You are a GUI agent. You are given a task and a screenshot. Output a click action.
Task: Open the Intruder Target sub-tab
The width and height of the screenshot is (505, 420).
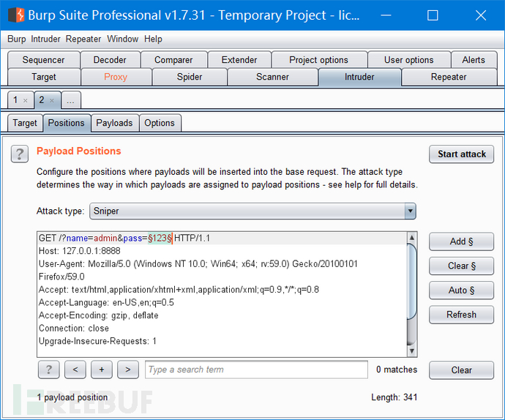tap(25, 123)
